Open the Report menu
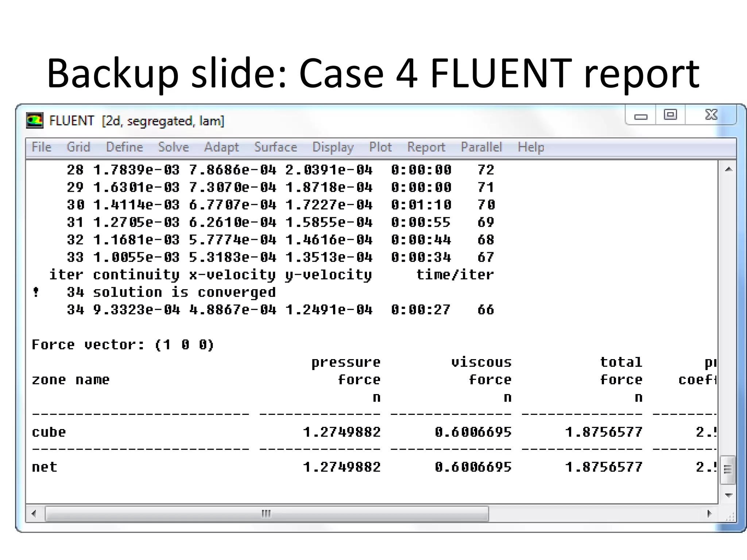Screen dimensions: 747x560 [x=426, y=147]
